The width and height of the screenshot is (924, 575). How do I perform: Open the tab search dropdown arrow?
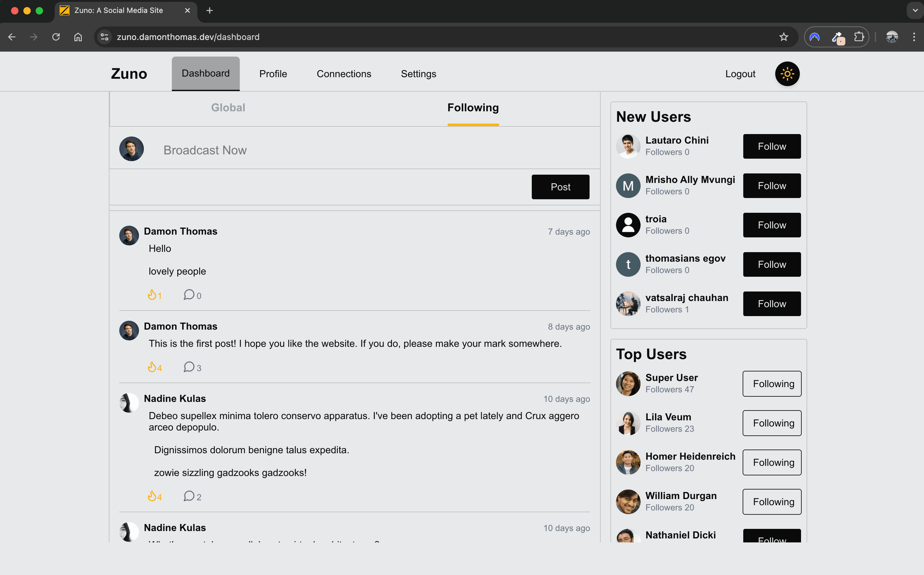[x=915, y=11]
